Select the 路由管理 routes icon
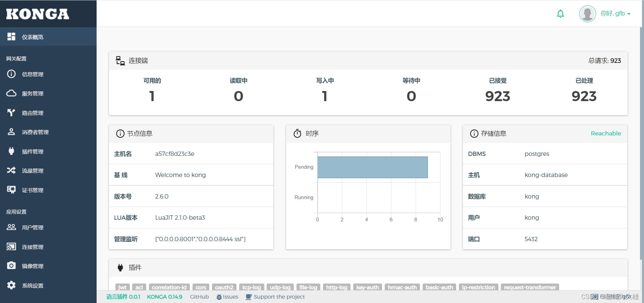The image size is (644, 303). point(11,113)
